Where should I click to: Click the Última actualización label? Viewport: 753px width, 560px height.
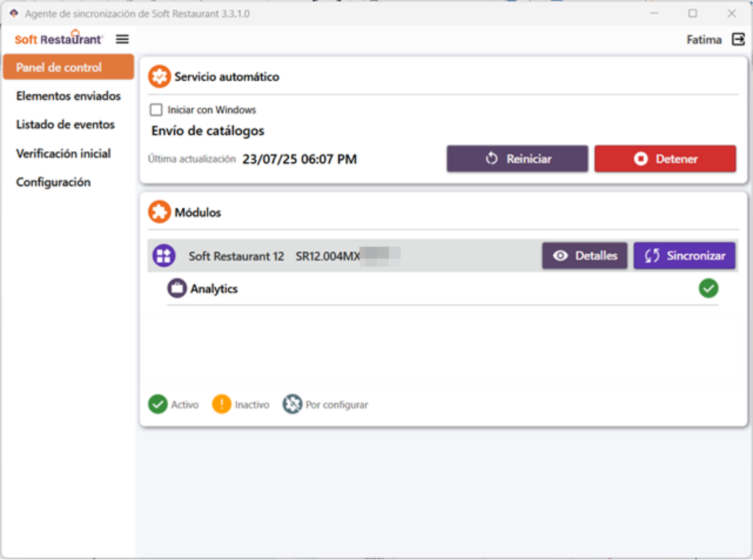coord(192,159)
